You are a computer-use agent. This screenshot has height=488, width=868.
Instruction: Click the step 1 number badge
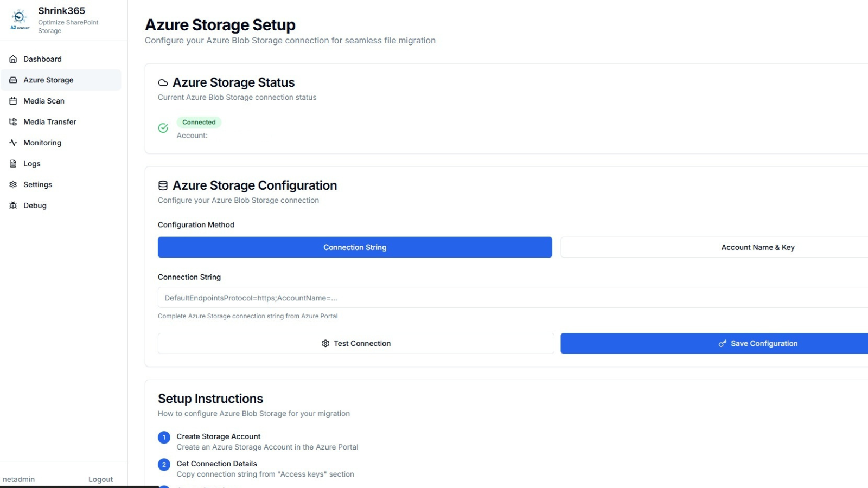[164, 438]
